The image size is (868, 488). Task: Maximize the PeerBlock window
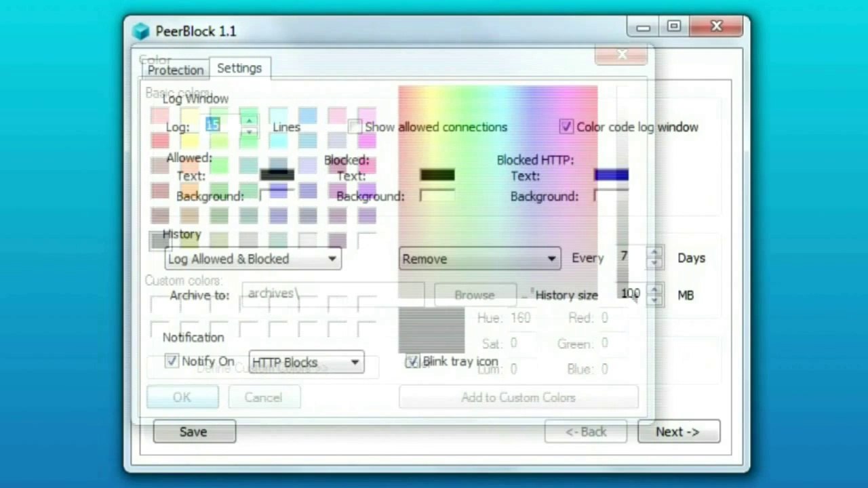click(673, 26)
